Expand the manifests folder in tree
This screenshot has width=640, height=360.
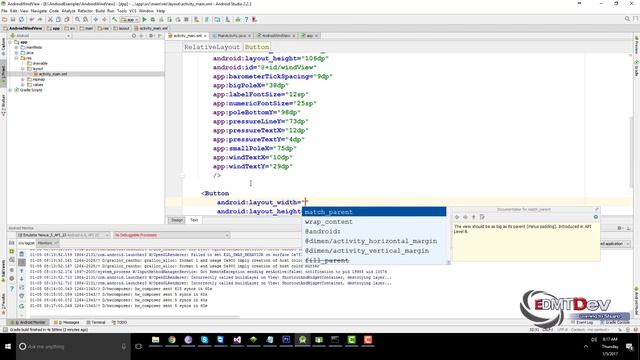click(x=17, y=47)
